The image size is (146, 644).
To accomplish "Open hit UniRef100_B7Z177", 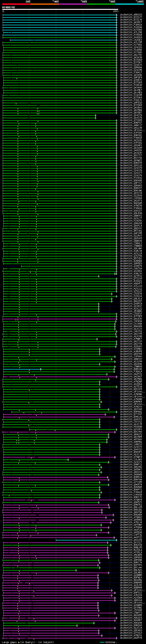I will point(131,17).
